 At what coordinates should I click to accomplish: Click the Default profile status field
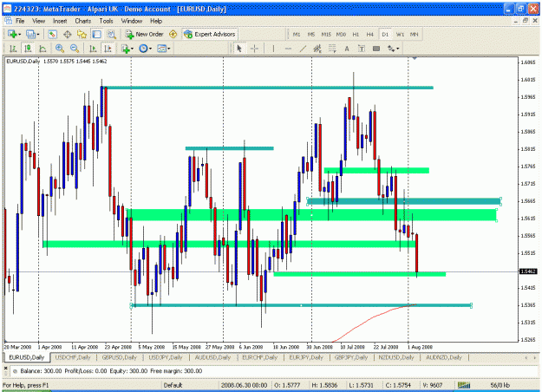[173, 385]
